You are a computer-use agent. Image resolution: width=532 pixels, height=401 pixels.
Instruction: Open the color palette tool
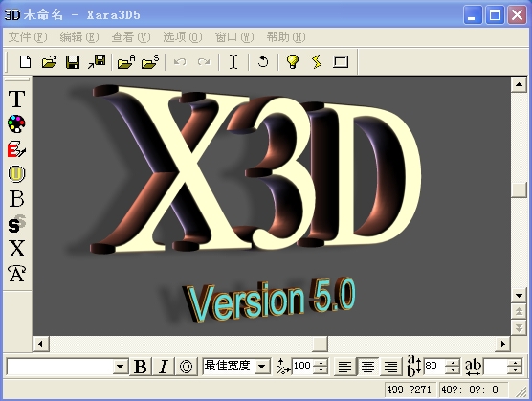[16, 123]
